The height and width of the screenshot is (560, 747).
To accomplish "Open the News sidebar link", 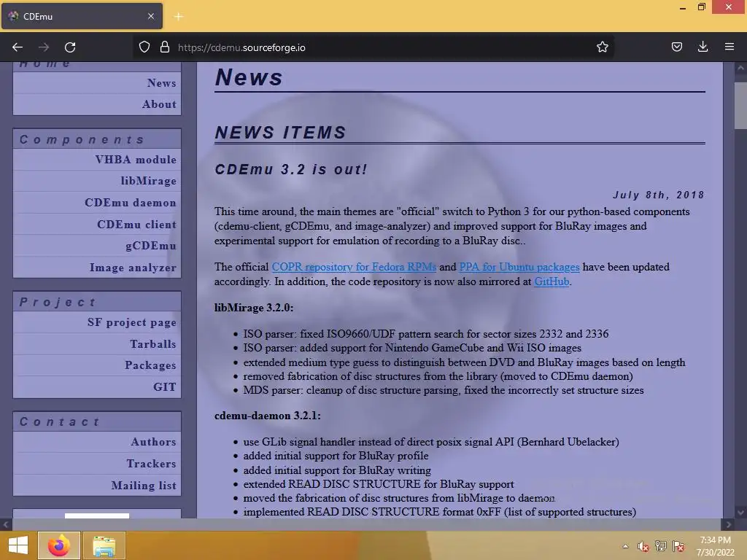I will click(x=161, y=83).
